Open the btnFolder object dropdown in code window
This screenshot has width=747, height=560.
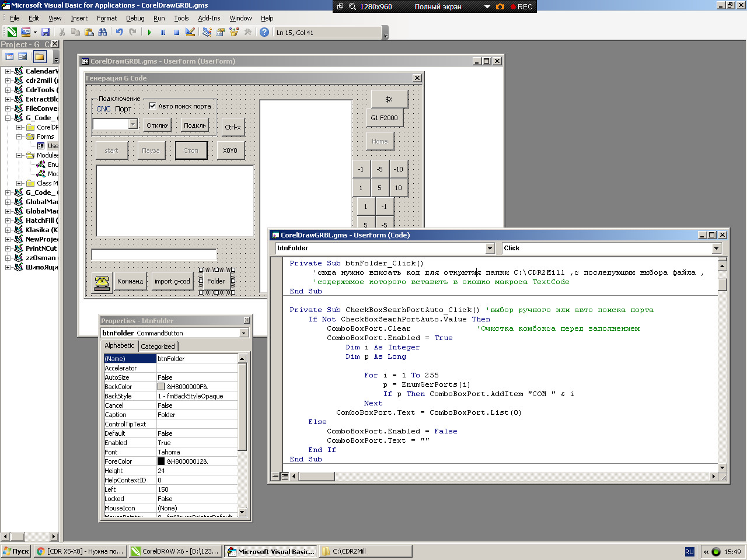pos(490,249)
